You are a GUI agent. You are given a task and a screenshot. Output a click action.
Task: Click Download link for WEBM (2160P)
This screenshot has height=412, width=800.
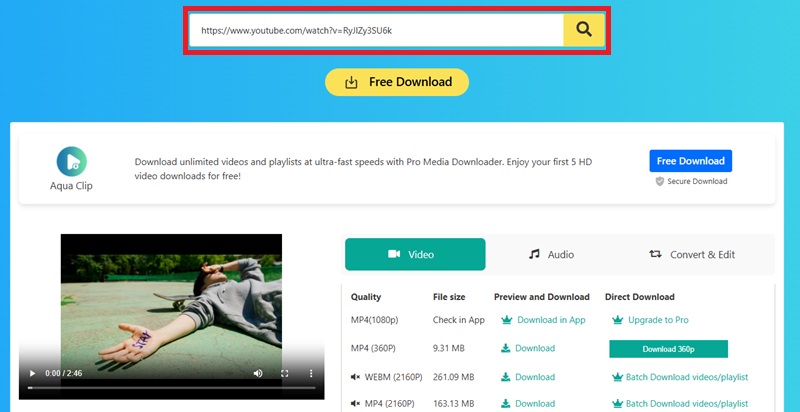click(x=535, y=377)
